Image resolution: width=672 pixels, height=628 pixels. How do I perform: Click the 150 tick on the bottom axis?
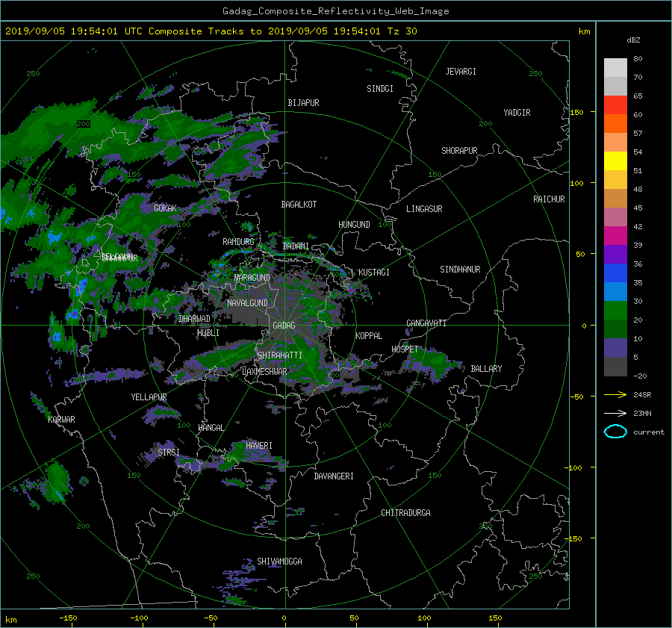click(495, 618)
